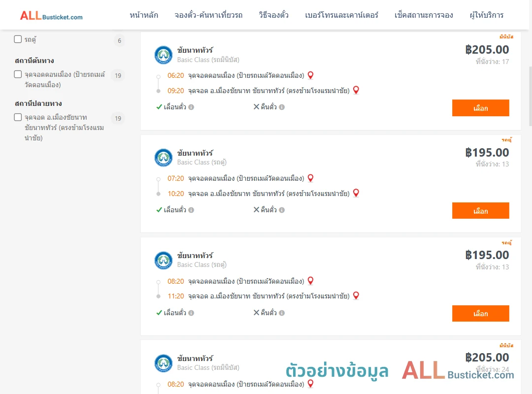The height and width of the screenshot is (394, 532).
Task: Click the operator logo of the 08:20 รถตู้ trip
Action: pyautogui.click(x=164, y=261)
